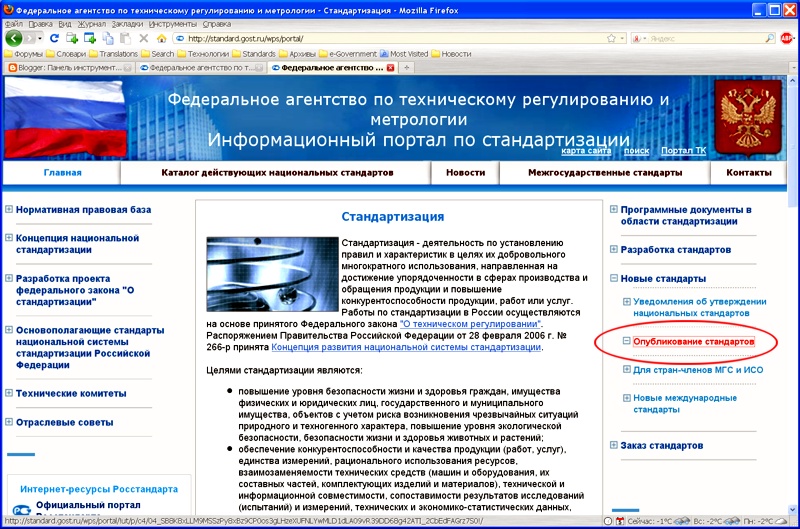The height and width of the screenshot is (529, 800).
Task: Go to the Home page icon
Action: click(x=161, y=38)
